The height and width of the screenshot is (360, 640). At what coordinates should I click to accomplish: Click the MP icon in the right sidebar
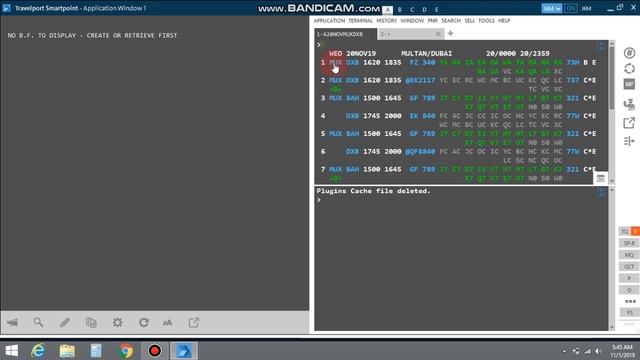[x=629, y=84]
